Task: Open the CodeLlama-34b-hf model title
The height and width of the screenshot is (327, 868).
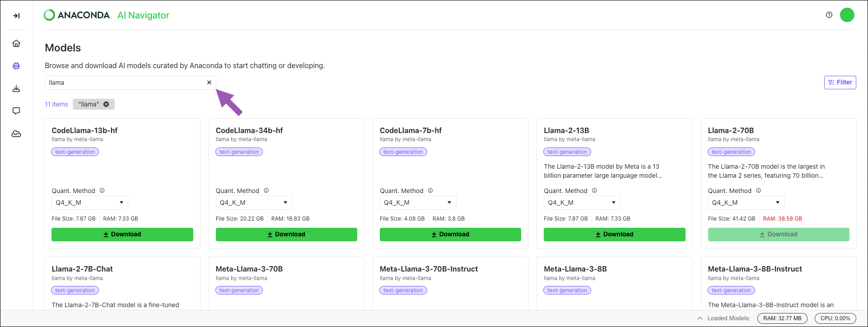Action: (249, 130)
